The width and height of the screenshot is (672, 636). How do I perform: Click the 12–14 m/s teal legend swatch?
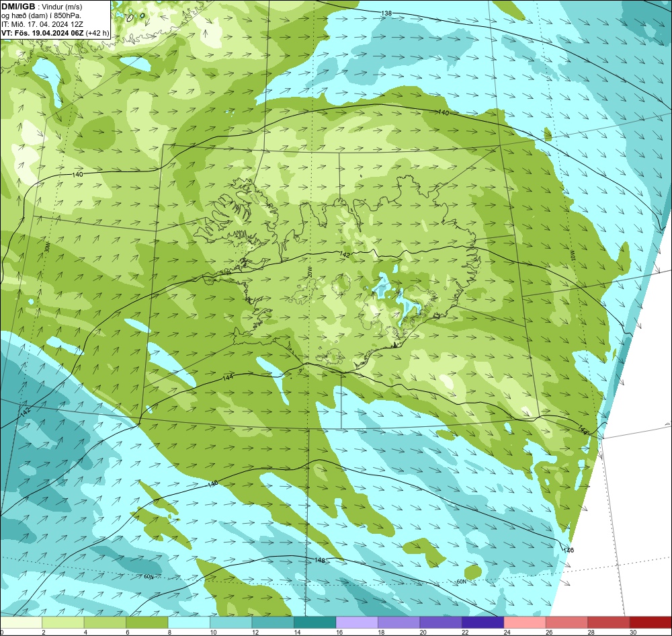click(273, 623)
